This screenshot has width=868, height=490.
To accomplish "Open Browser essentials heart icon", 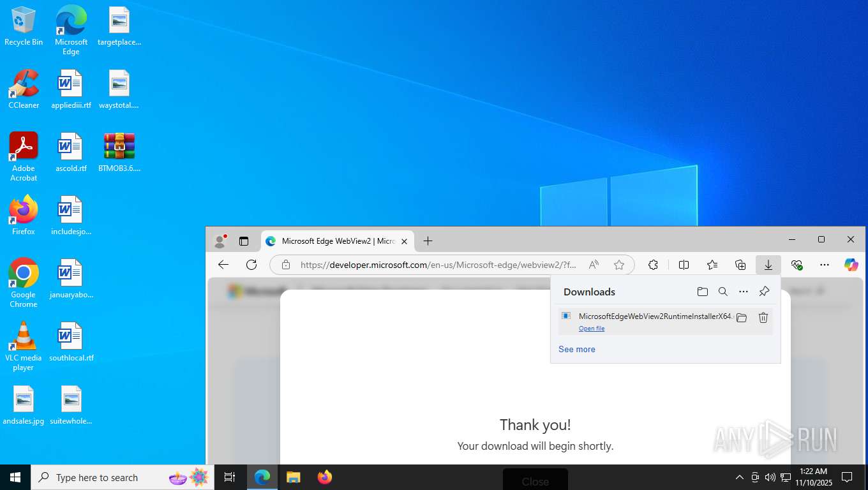I will [797, 265].
